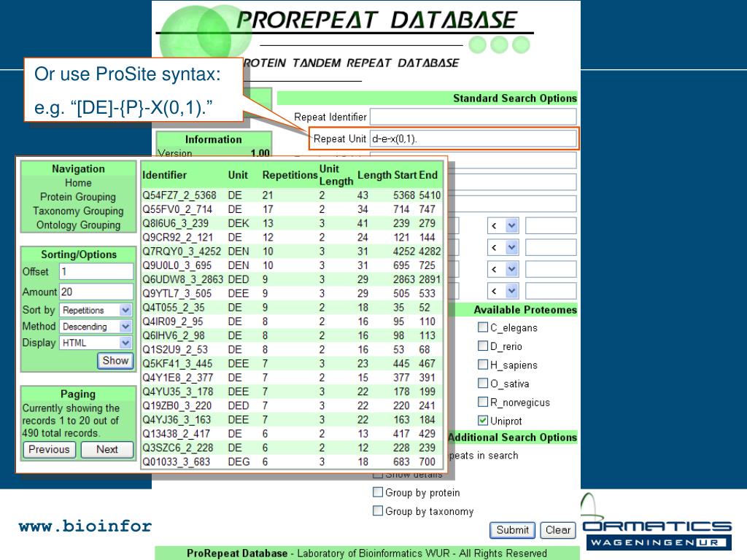Open result Q19ZB0_3_220
This screenshot has height=560, width=747.
coord(177,405)
